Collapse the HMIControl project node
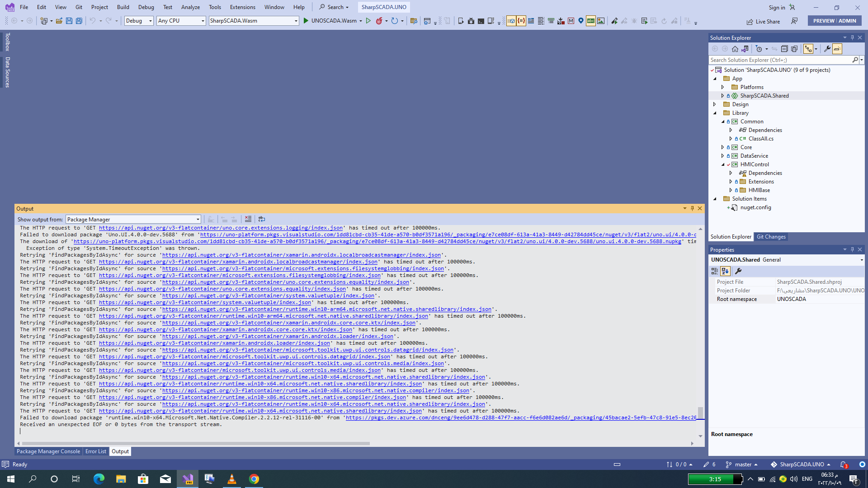The width and height of the screenshot is (868, 488). [x=723, y=164]
